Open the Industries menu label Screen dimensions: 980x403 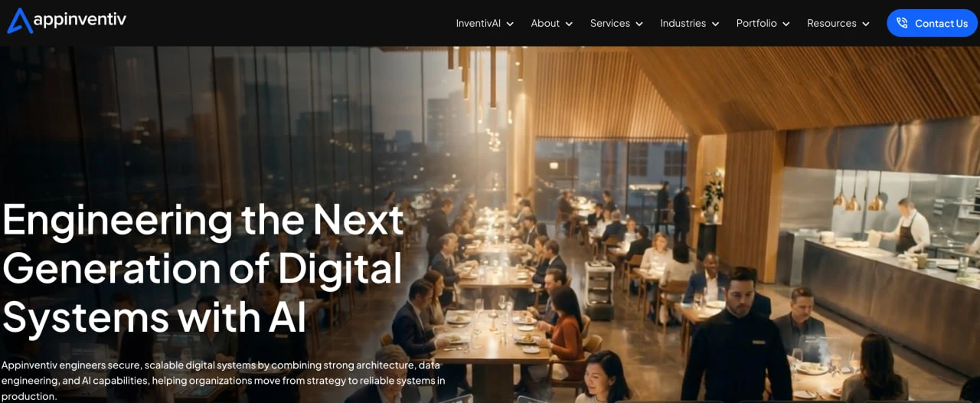click(683, 23)
